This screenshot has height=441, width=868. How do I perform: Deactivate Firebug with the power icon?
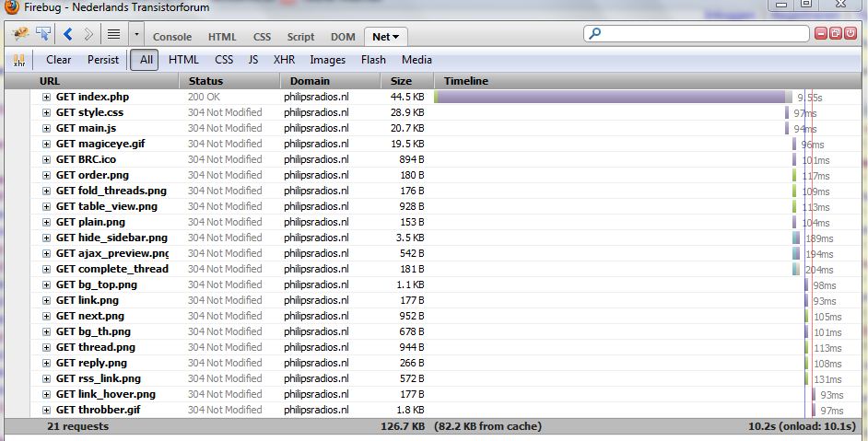tap(850, 34)
